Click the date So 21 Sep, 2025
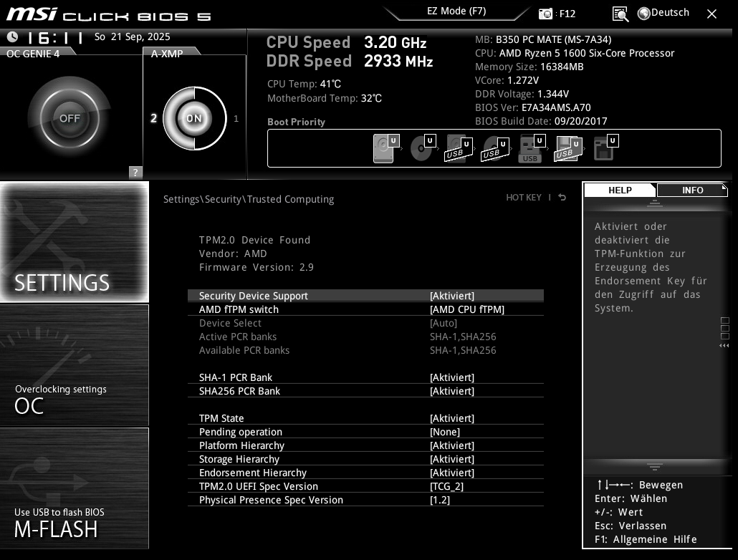Viewport: 738px width, 560px height. coord(133,37)
